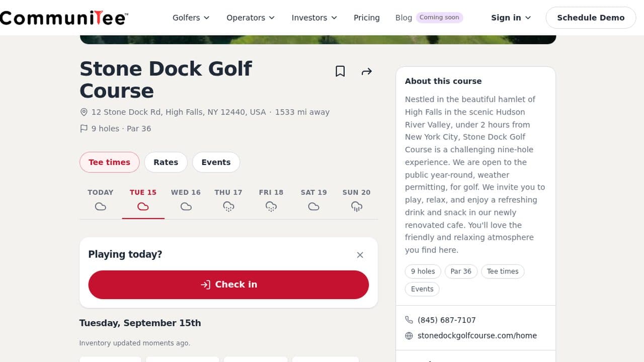Go to the Pricing page
This screenshot has width=644, height=362.
click(x=367, y=18)
